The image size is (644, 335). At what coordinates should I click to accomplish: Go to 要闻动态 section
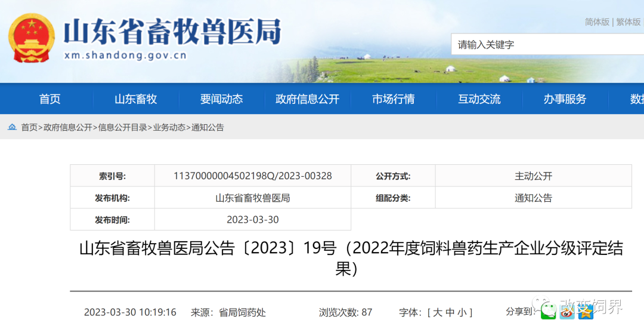tap(222, 99)
